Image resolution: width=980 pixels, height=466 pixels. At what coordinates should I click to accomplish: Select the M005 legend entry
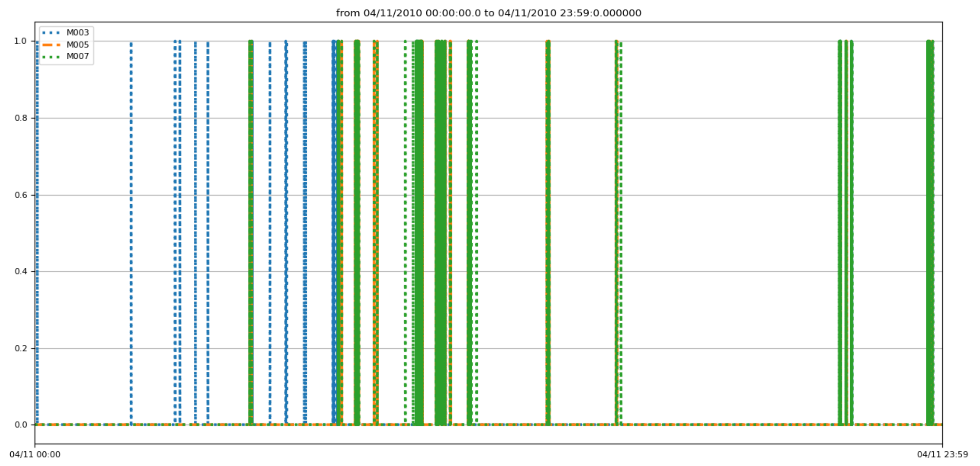[x=78, y=45]
